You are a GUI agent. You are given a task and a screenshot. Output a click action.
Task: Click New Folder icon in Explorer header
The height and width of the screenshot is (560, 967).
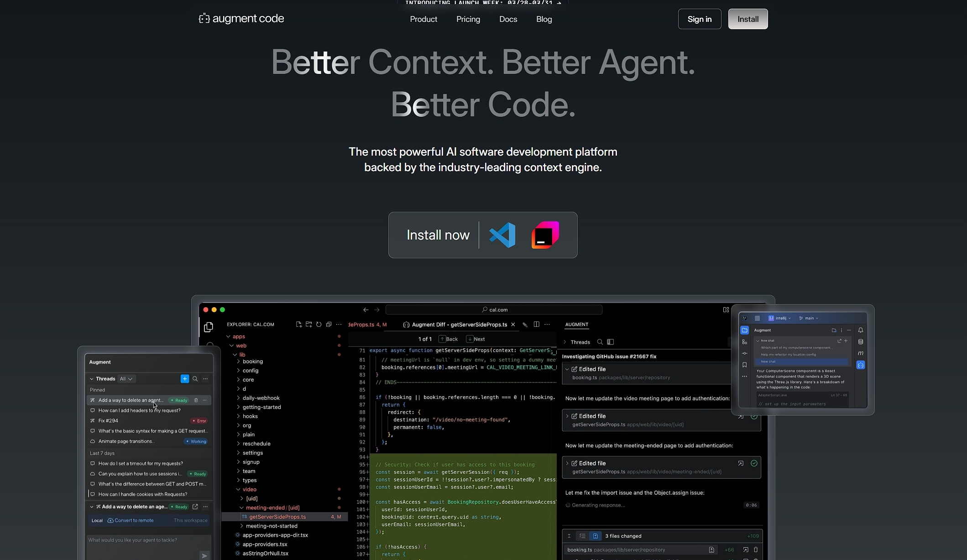click(309, 324)
